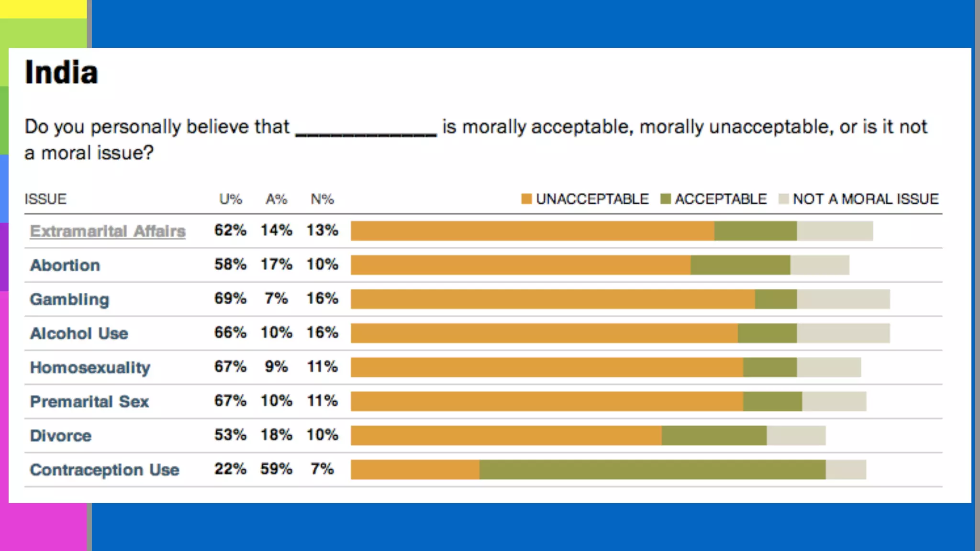Screen dimensions: 980x551
Task: Click the green segment of Contraception Use bar
Action: click(x=652, y=470)
